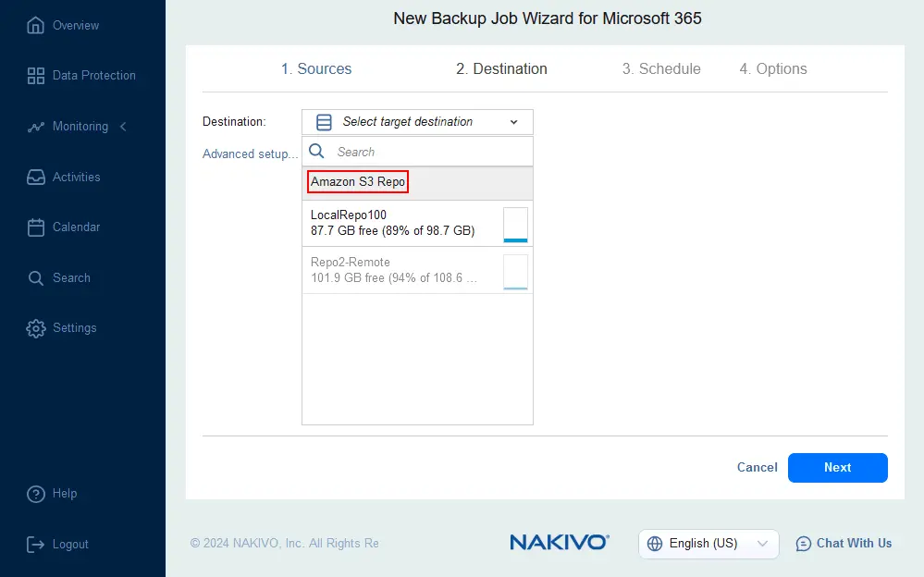
Task: Open Activities in the sidebar
Action: [x=76, y=177]
